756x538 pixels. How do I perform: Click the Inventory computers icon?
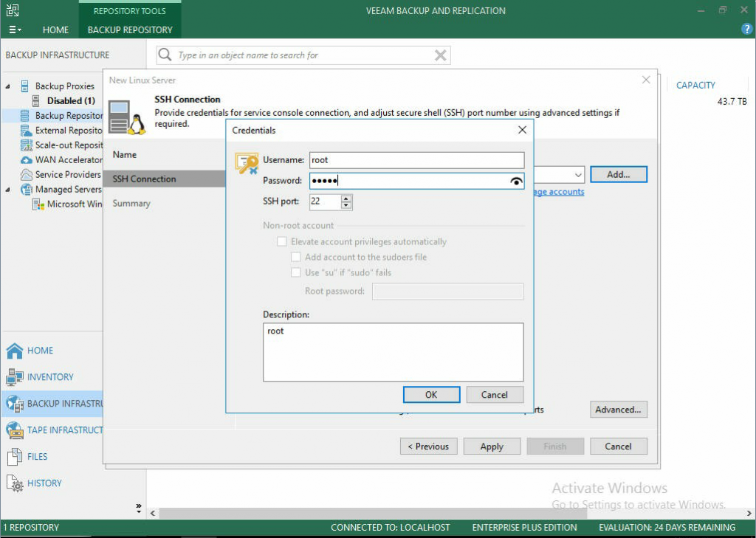pyautogui.click(x=15, y=377)
